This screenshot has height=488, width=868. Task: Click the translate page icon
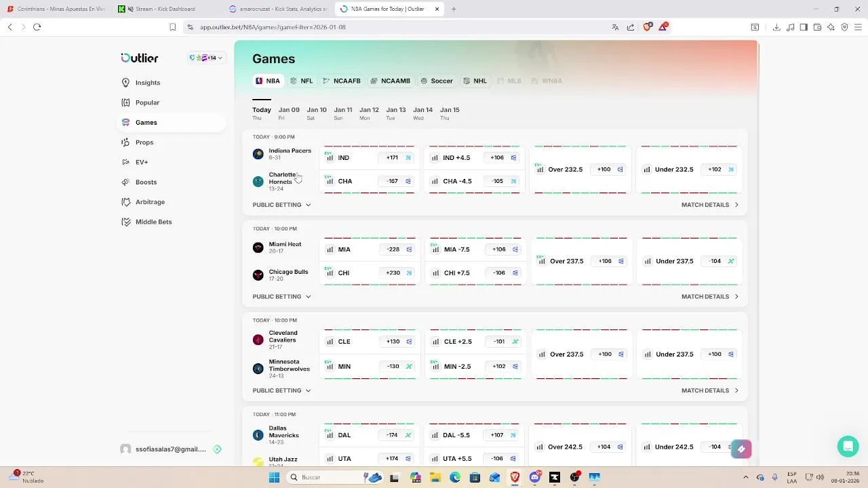pos(615,27)
